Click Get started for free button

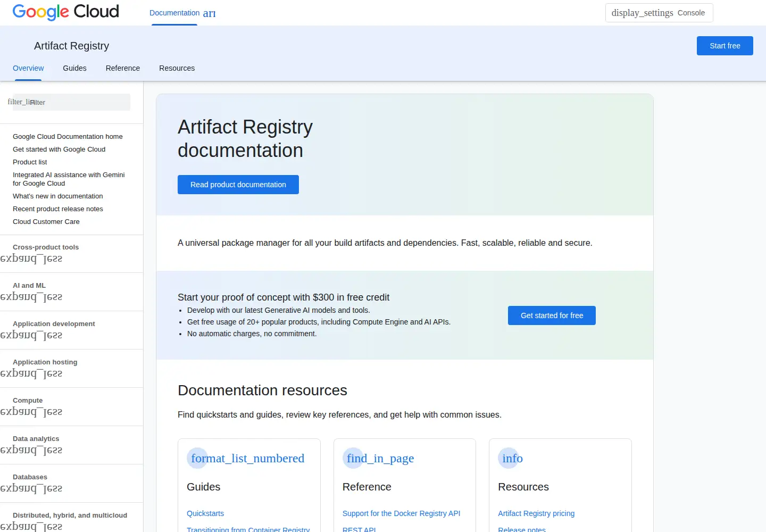point(552,315)
